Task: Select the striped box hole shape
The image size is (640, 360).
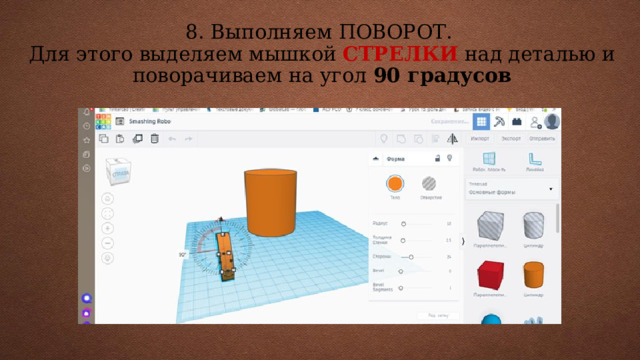Action: tap(490, 225)
